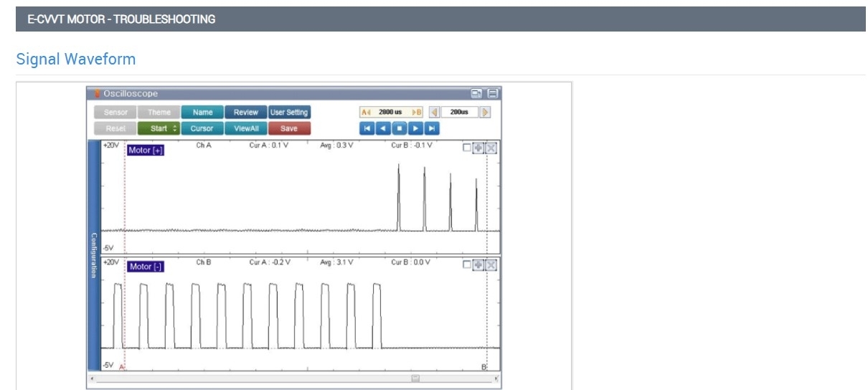868x390 pixels.
Task: Click the scrollbar left arrow
Action: 92,378
